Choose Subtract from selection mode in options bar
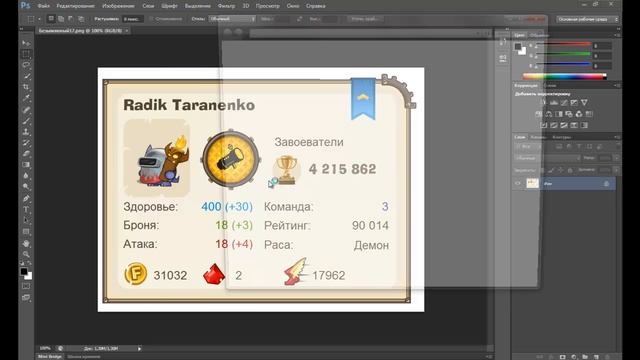Screen dimensions: 640x360 [x=71, y=19]
